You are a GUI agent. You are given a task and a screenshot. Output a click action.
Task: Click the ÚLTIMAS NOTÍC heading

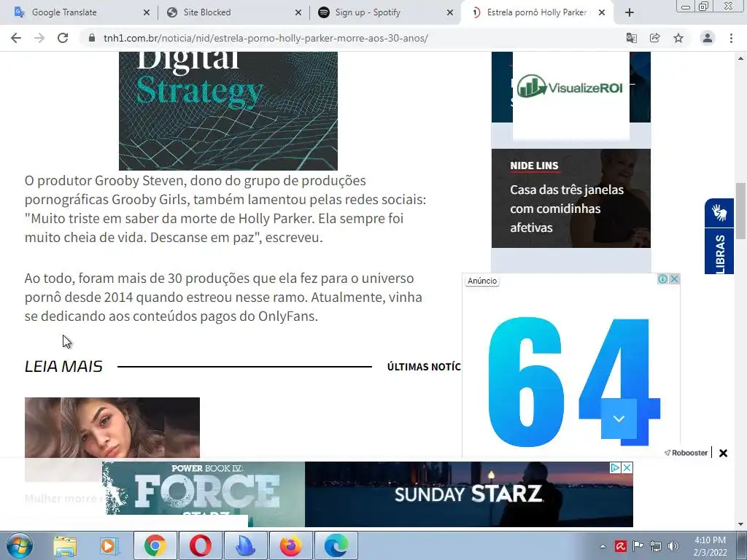pyautogui.click(x=424, y=367)
